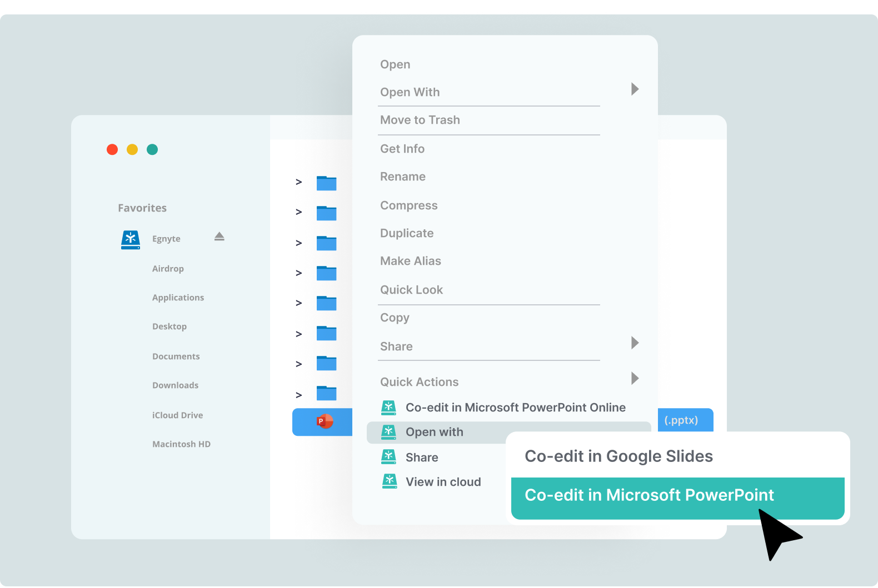Open the Share submenu arrow

(635, 343)
